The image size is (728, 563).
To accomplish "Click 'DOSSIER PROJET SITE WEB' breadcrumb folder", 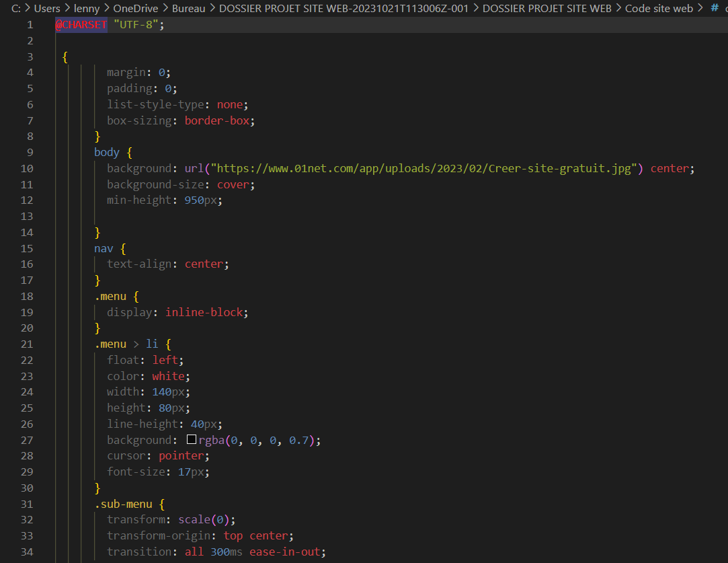I will [x=547, y=9].
